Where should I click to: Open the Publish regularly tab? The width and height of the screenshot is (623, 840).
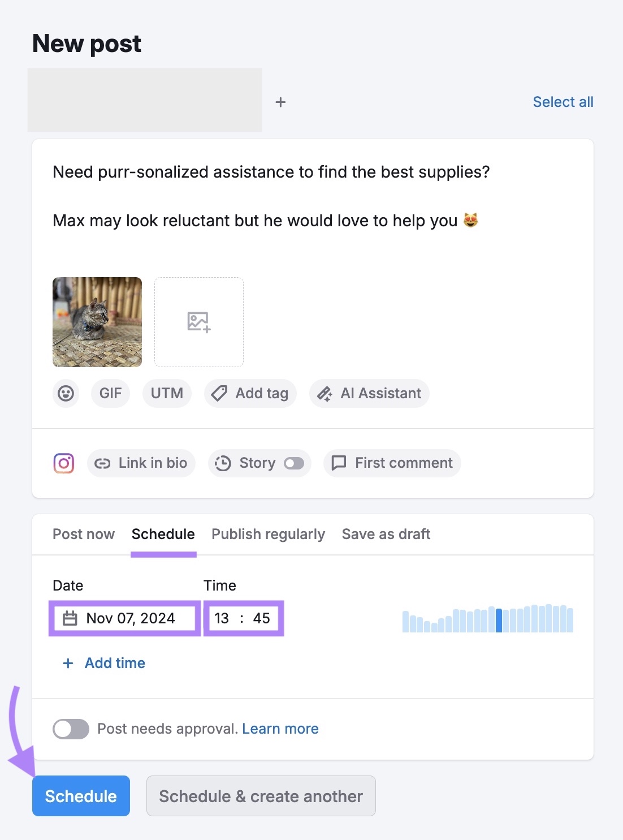pos(267,534)
